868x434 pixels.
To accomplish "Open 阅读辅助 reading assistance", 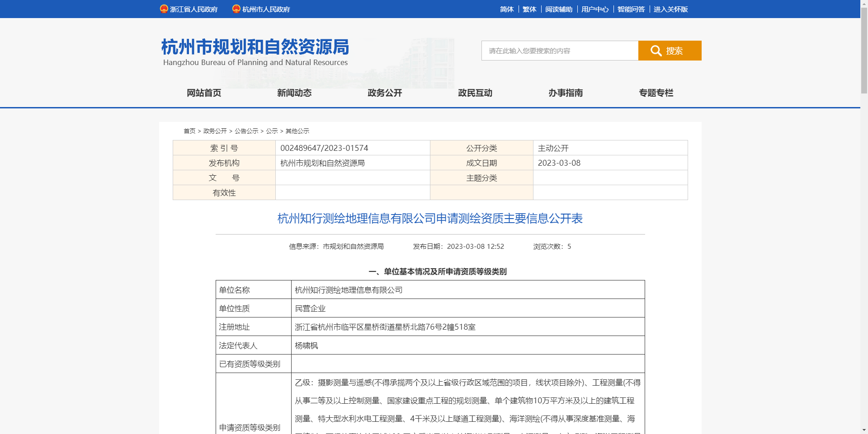I will [559, 9].
